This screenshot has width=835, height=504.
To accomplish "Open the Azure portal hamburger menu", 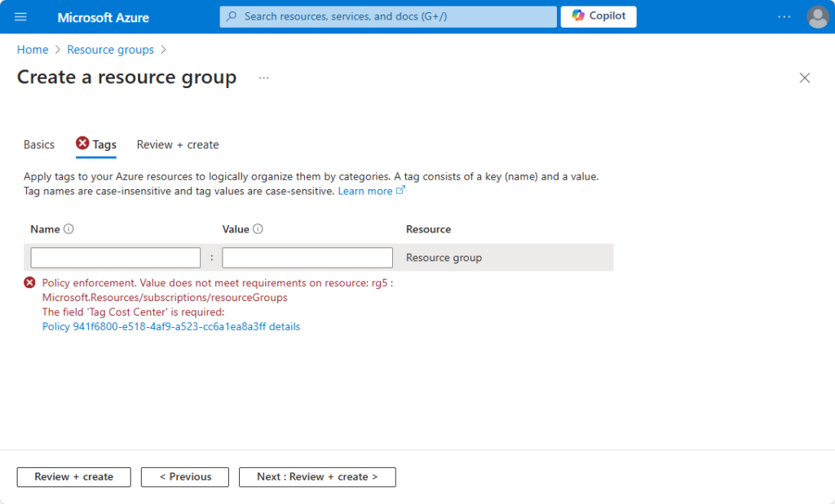I will point(20,16).
